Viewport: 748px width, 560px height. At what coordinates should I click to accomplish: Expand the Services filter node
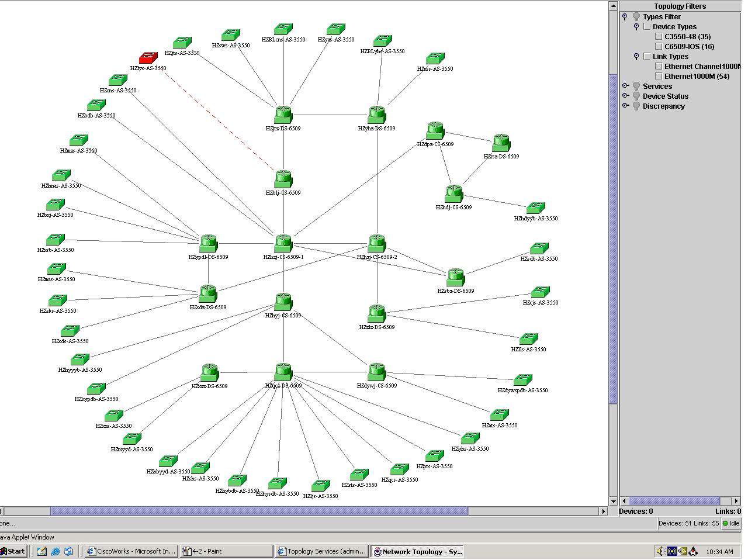coord(625,86)
